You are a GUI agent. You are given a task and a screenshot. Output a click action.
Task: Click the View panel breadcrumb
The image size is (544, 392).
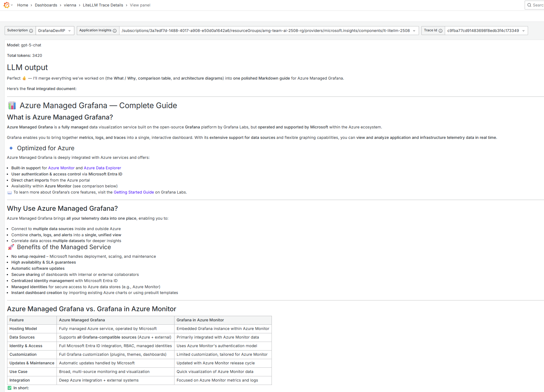pyautogui.click(x=140, y=5)
